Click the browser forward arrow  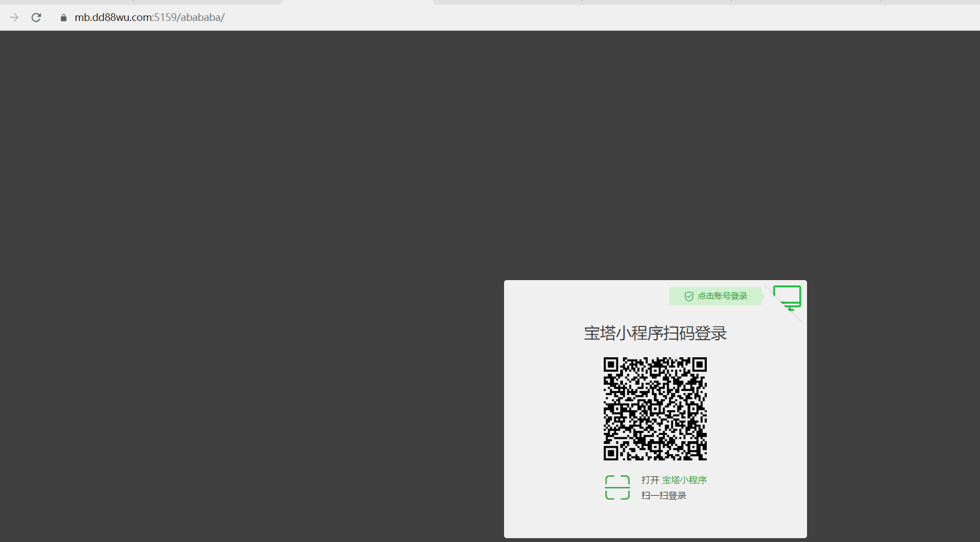pyautogui.click(x=14, y=18)
